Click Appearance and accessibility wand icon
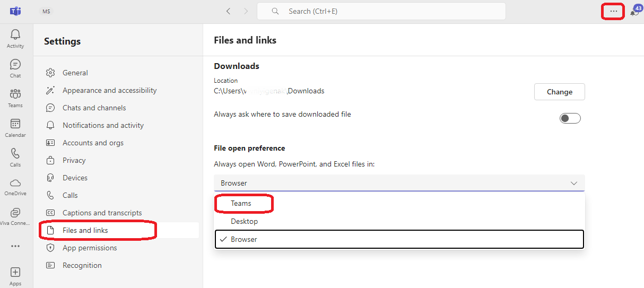This screenshot has height=288, width=644. tap(50, 90)
